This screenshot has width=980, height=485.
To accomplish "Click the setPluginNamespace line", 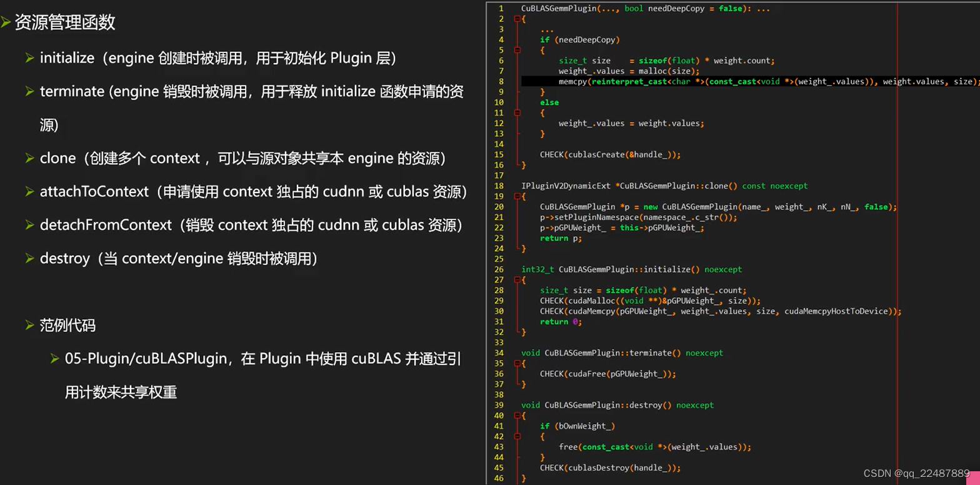I will (x=639, y=217).
